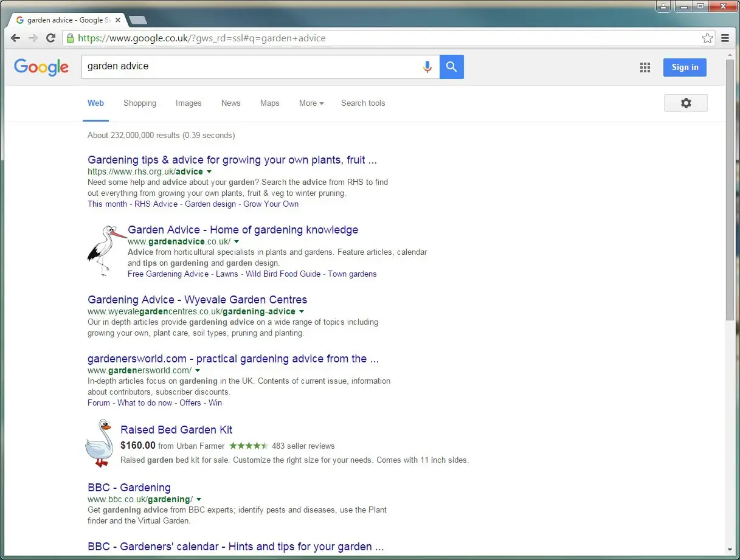Image resolution: width=740 pixels, height=560 pixels.
Task: Open dropdown arrow beside gardenersworld.com URL
Action: 198,371
